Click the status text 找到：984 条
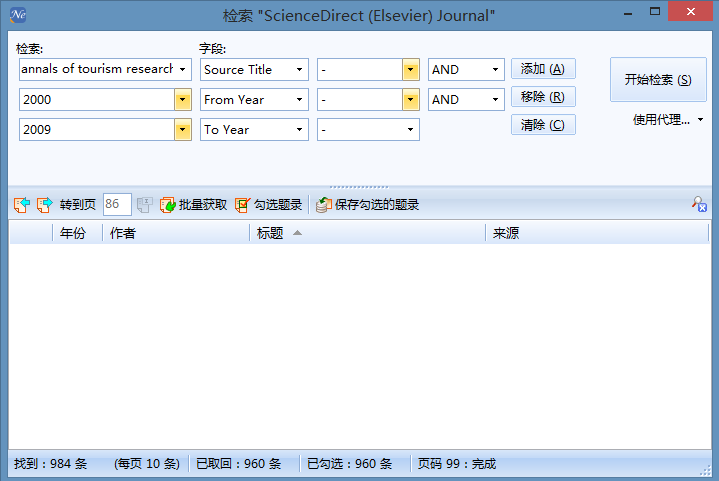Image resolution: width=719 pixels, height=481 pixels. pos(50,464)
